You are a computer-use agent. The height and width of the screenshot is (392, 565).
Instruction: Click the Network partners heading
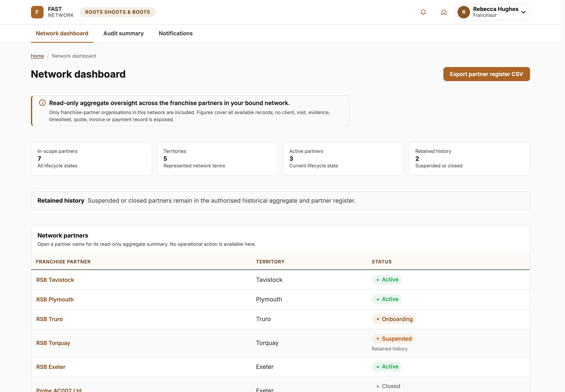(63, 235)
